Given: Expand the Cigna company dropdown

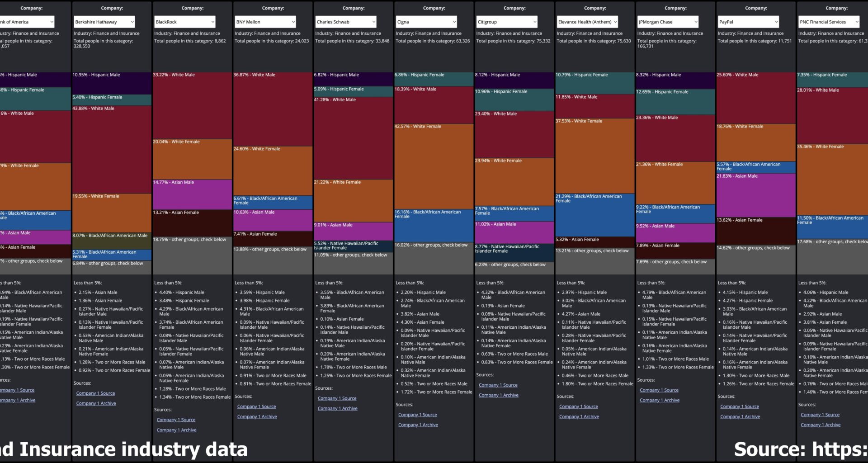Looking at the screenshot, I should pos(426,21).
